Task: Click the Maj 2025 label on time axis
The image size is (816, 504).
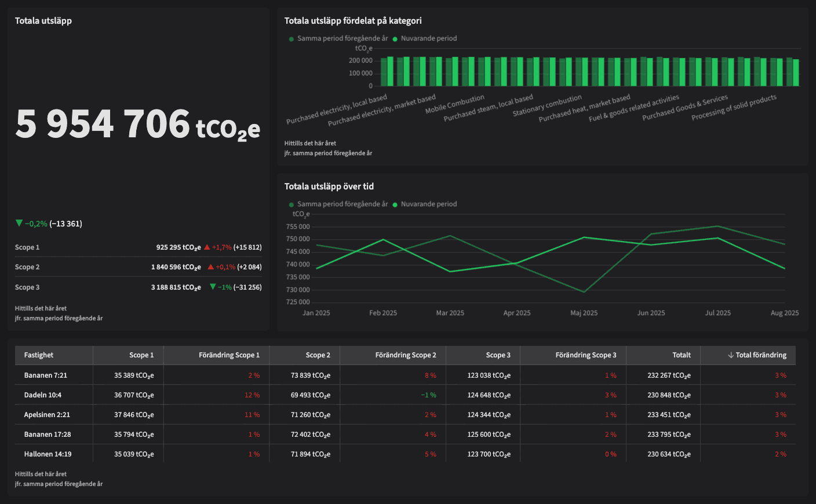Action: point(584,313)
